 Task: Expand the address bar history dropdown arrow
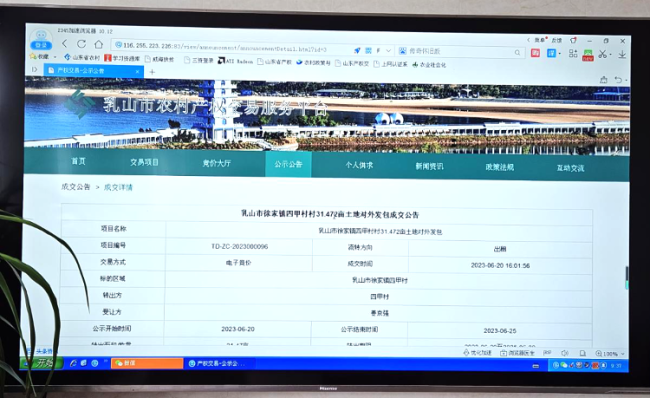pos(388,51)
